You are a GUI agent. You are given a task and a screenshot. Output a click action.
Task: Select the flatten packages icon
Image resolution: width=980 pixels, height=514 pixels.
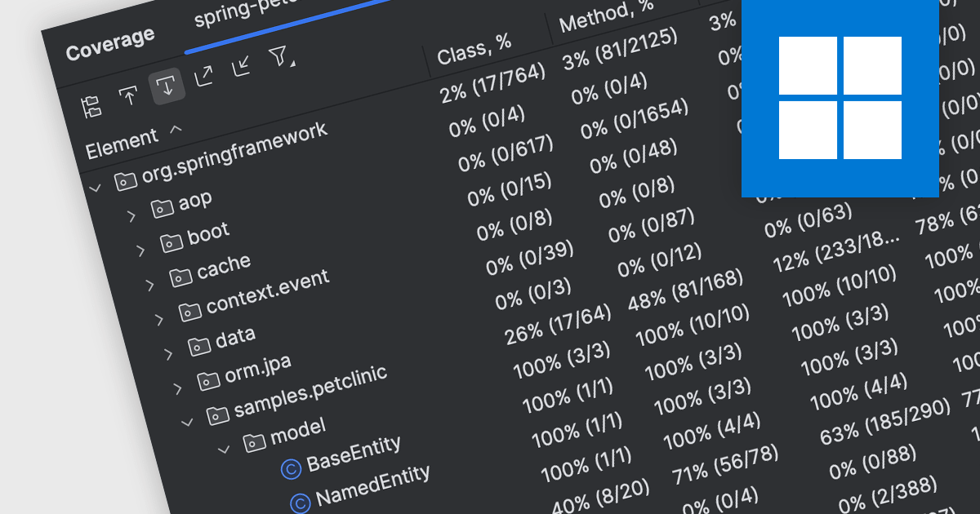pos(91,105)
